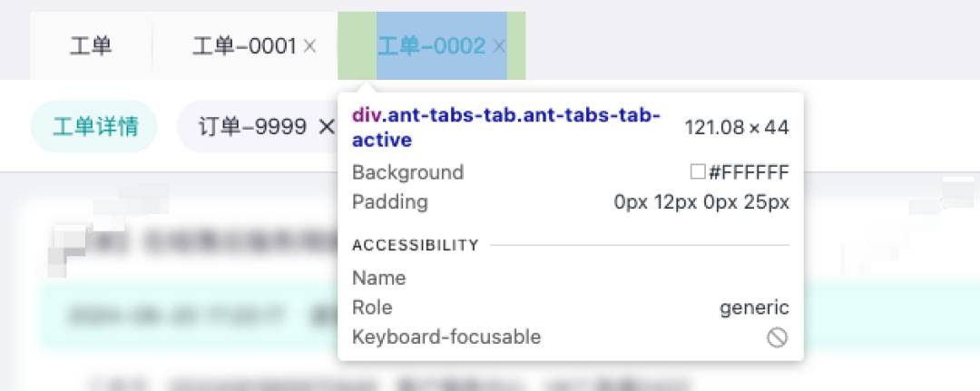
Task: Click the ACCESSIBILITY section header
Action: [416, 245]
